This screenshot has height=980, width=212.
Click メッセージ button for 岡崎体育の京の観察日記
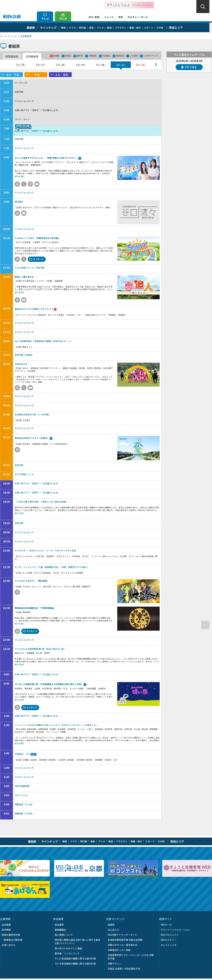(30, 631)
